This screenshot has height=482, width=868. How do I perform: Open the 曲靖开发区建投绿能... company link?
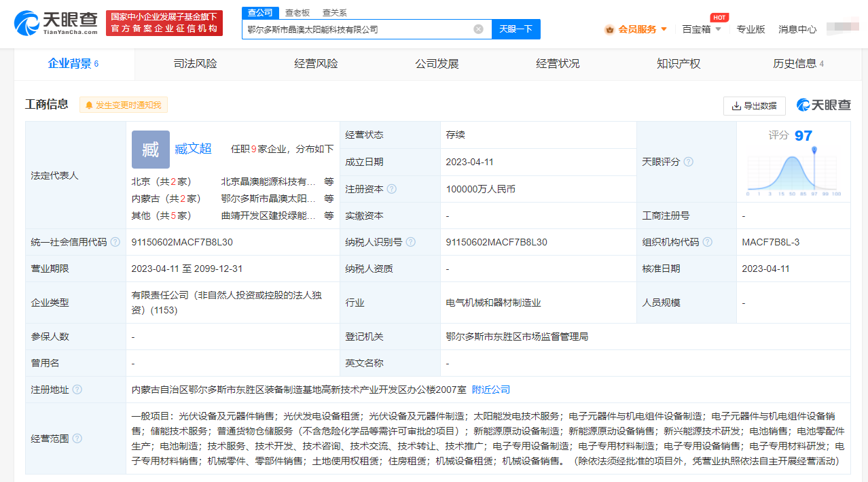click(x=268, y=216)
